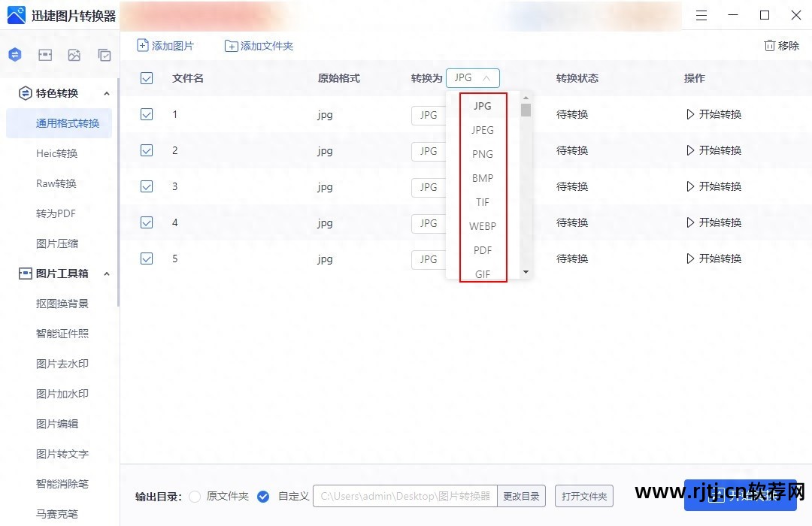Screen dimensions: 812x526
Task: Uncheck the checkbox for file 3
Action: tap(146, 186)
